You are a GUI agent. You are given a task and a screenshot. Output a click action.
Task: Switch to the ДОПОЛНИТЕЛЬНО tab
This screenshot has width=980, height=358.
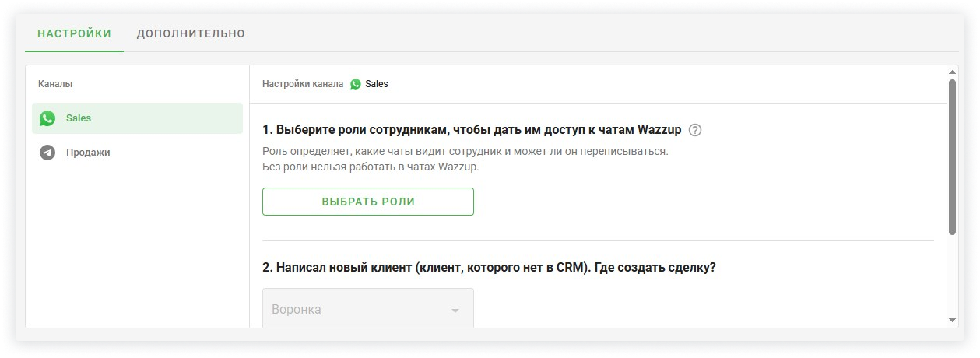(x=191, y=33)
